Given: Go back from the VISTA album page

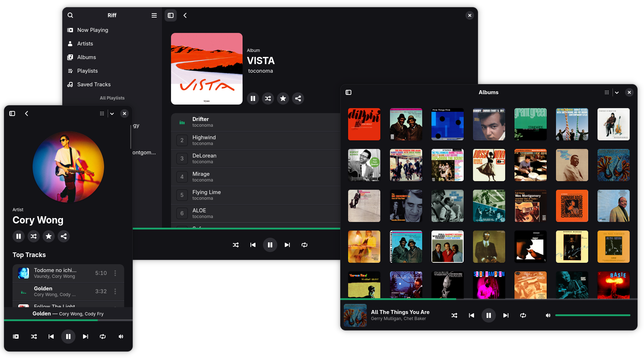Looking at the screenshot, I should (185, 15).
